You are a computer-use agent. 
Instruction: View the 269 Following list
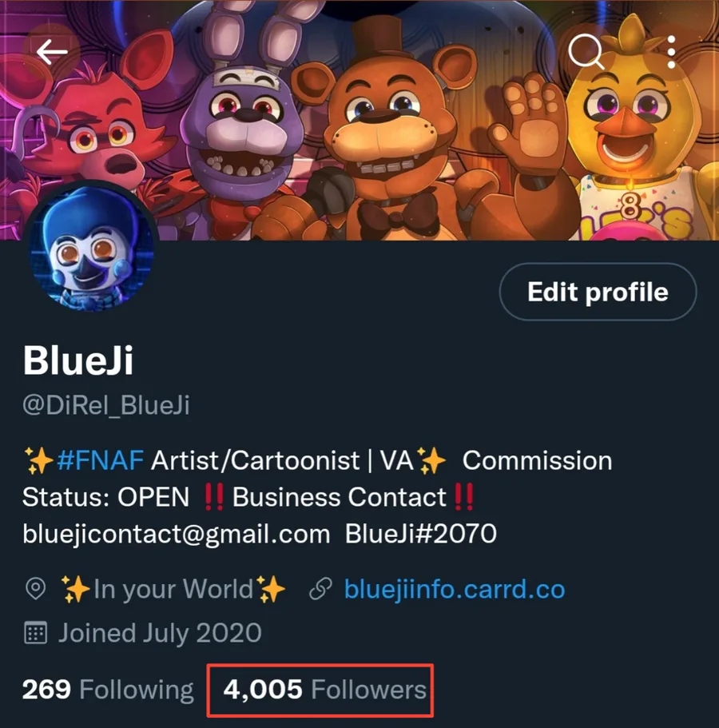[108, 690]
